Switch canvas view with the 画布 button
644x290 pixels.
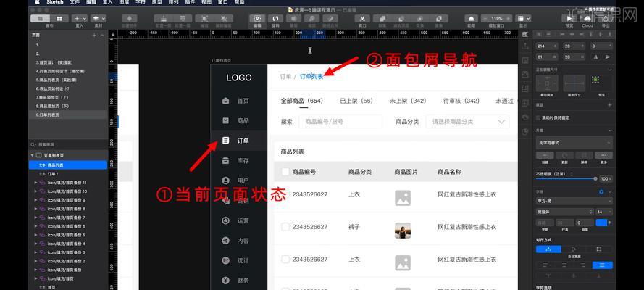(41, 18)
